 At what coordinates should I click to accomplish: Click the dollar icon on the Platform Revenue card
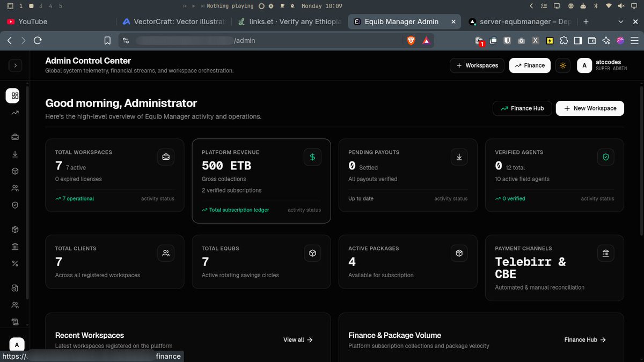pyautogui.click(x=312, y=157)
